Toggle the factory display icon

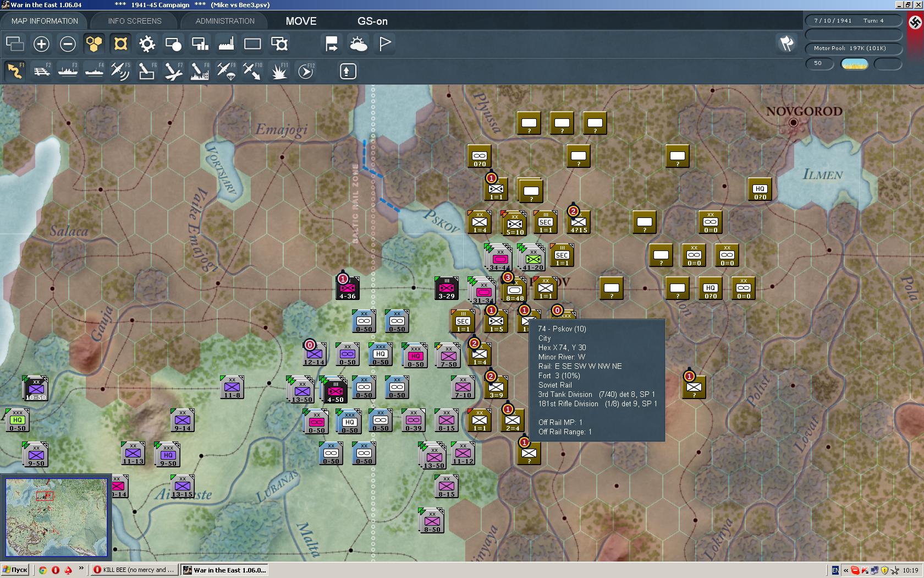coord(226,43)
